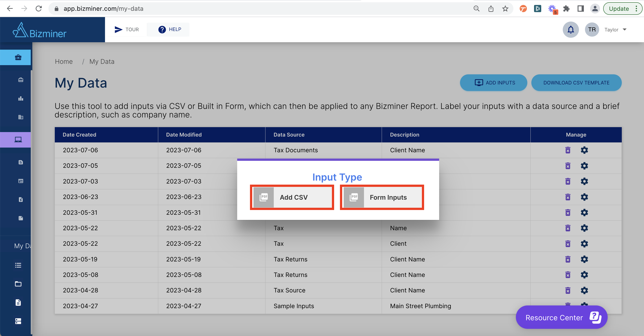Choose Form Inputs option

point(382,197)
